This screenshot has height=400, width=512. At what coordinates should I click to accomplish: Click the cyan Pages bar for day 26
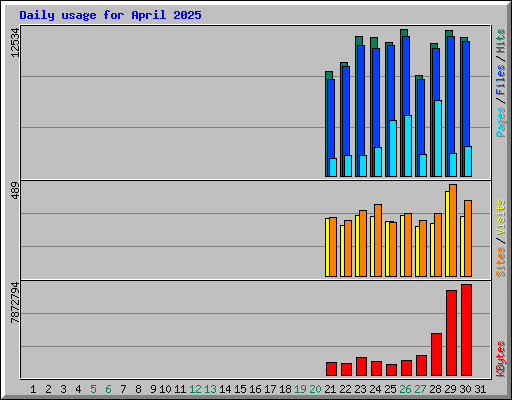(x=408, y=146)
